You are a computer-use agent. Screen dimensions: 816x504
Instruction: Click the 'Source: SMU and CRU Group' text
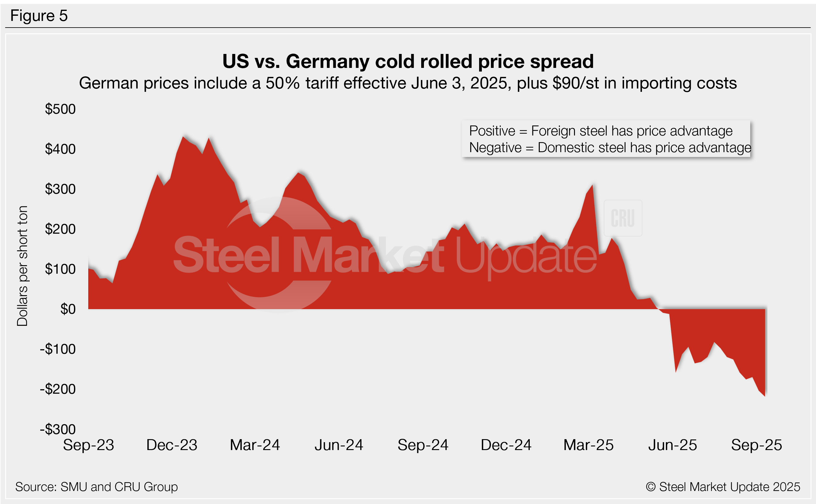pyautogui.click(x=96, y=487)
